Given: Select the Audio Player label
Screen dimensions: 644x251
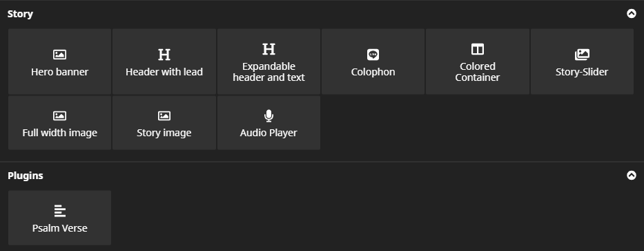Looking at the screenshot, I should (x=269, y=133).
